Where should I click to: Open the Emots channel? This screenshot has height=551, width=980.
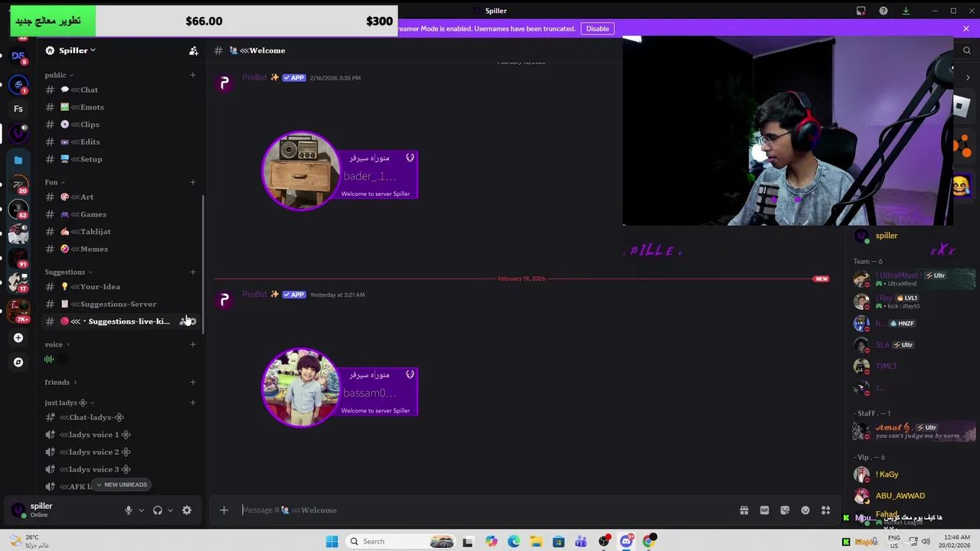pyautogui.click(x=121, y=107)
